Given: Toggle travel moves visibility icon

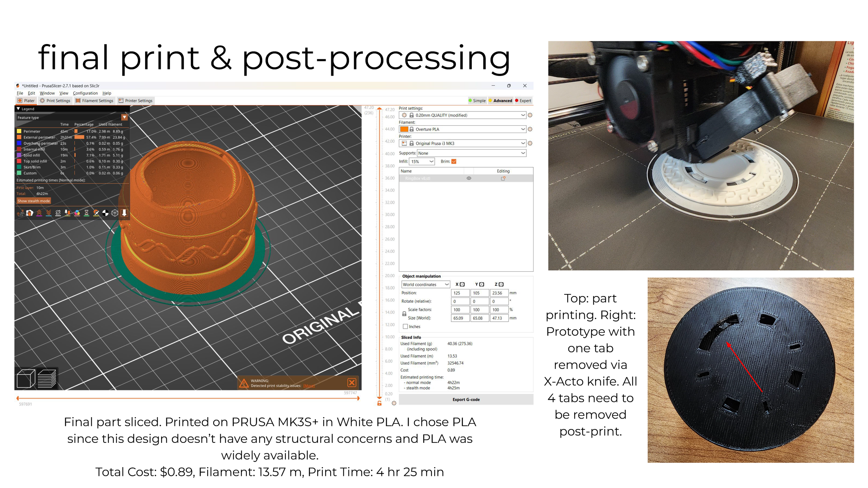Looking at the screenshot, I should (20, 213).
